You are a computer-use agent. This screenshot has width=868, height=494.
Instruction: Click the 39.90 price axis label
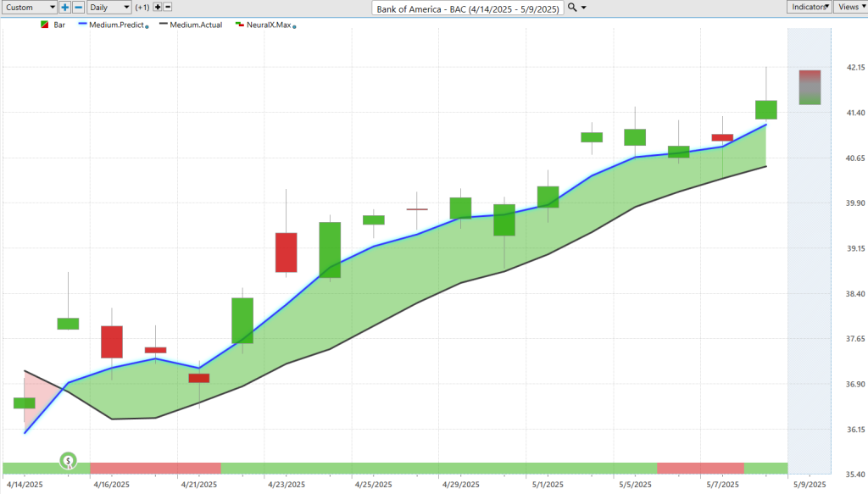[855, 203]
